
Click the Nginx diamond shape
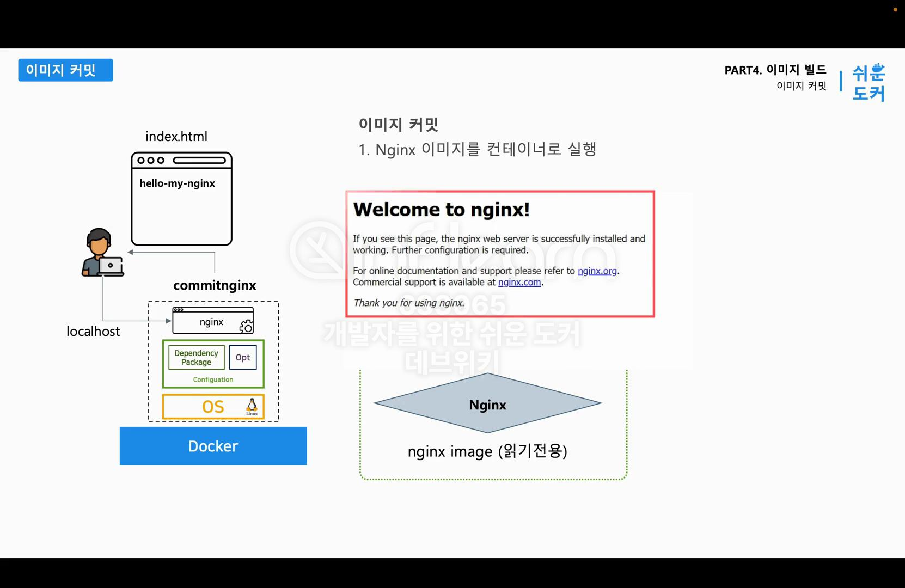488,403
